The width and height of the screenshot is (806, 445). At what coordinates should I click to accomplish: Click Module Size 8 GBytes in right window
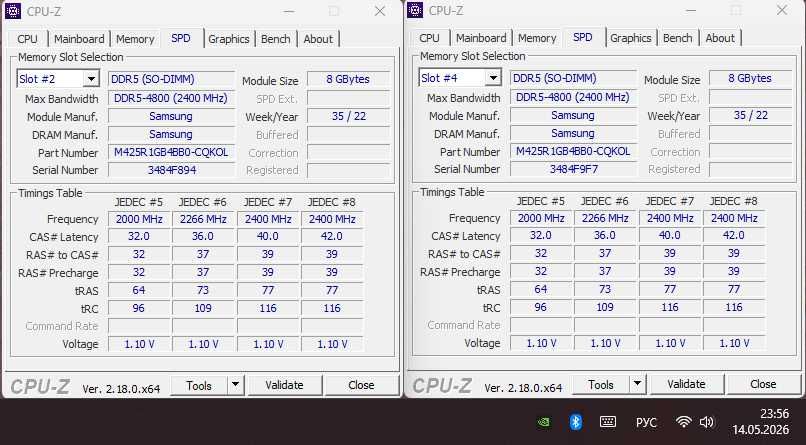(750, 78)
